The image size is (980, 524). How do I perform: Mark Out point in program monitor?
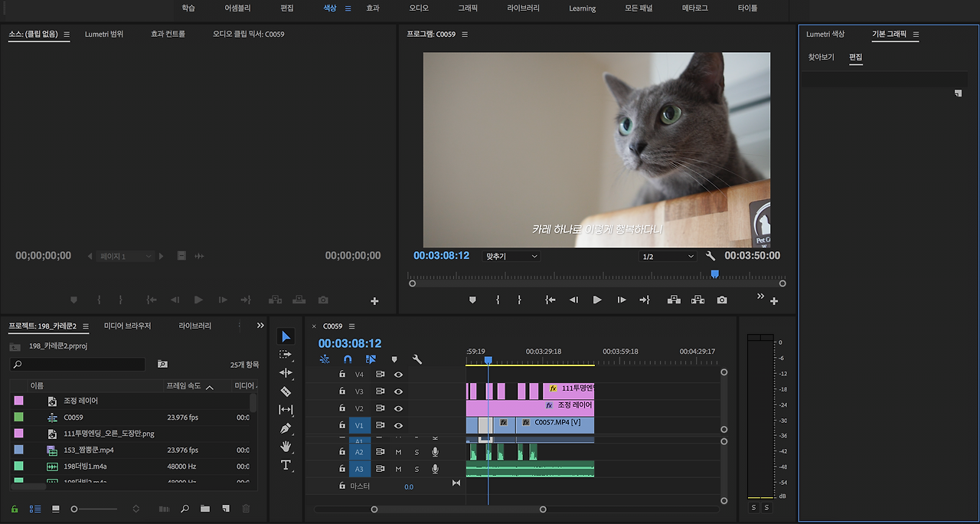tap(519, 300)
